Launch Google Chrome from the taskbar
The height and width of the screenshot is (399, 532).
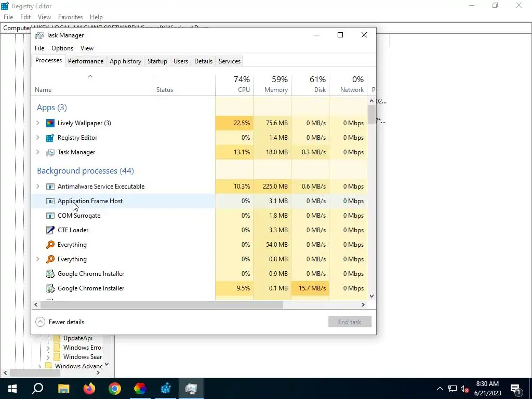coord(115,389)
